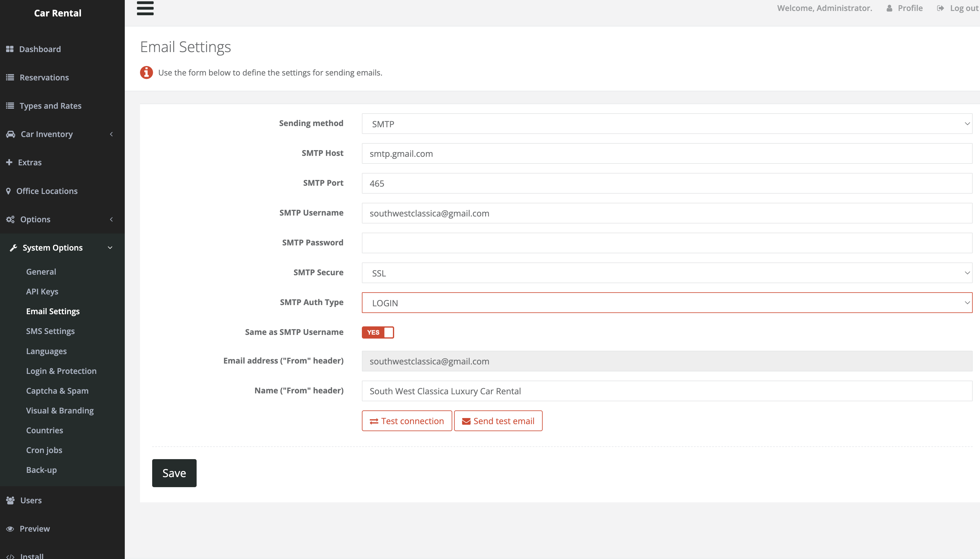Open Login & Protection menu item

[x=61, y=371]
